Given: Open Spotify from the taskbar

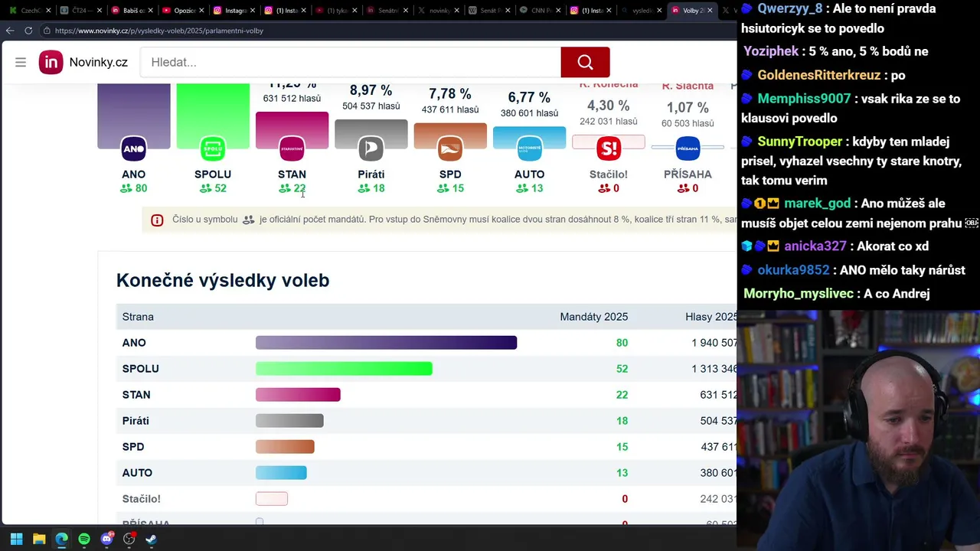Looking at the screenshot, I should 84,539.
